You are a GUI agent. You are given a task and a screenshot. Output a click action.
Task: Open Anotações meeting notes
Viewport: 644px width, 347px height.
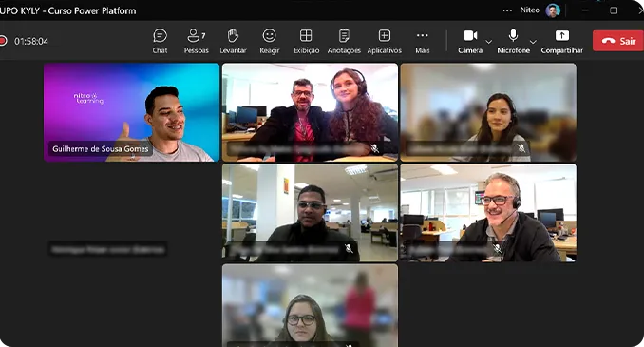tap(344, 41)
